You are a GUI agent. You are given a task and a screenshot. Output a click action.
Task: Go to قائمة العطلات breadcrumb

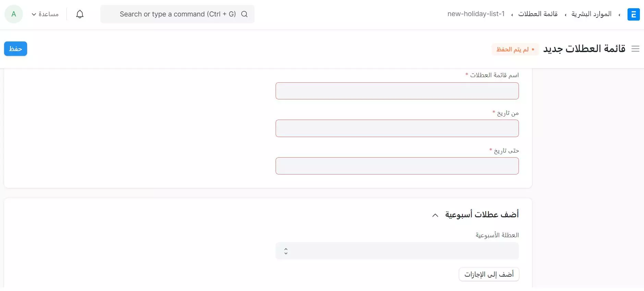pos(538,14)
